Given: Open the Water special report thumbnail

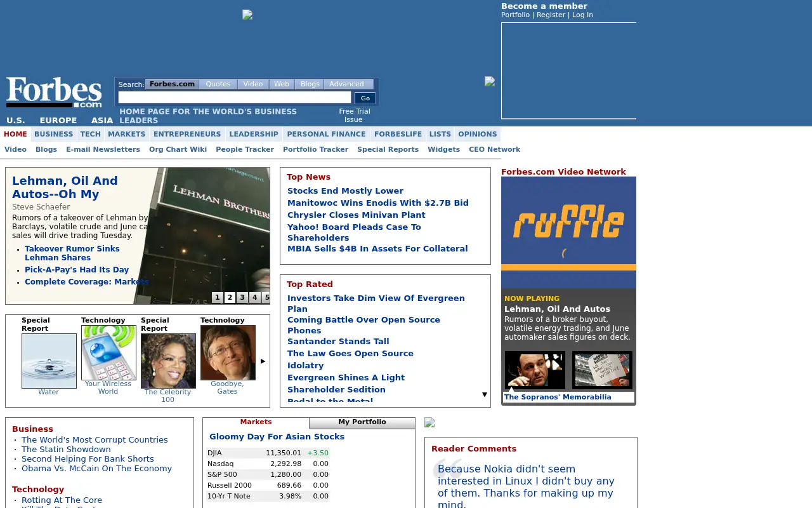Looking at the screenshot, I should tap(49, 361).
